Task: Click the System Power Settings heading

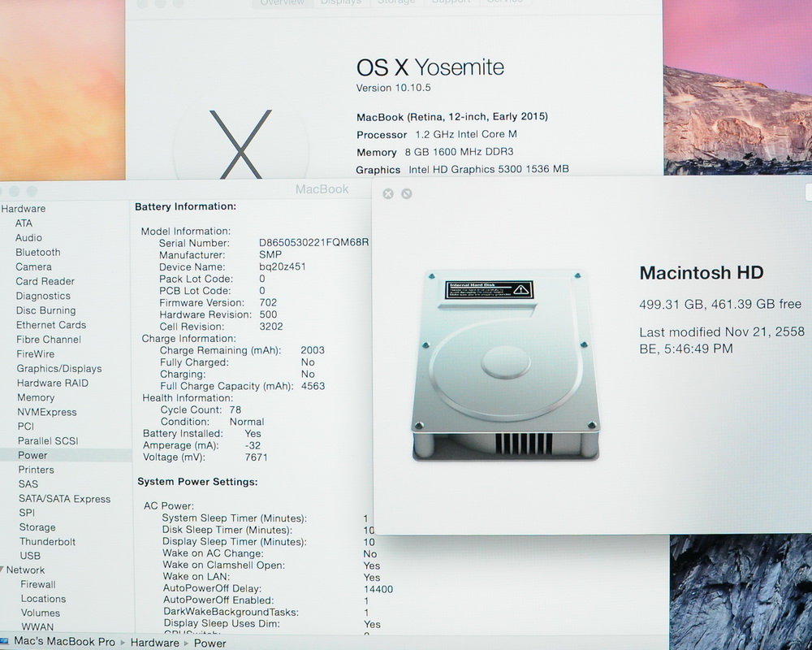Action: [x=197, y=482]
